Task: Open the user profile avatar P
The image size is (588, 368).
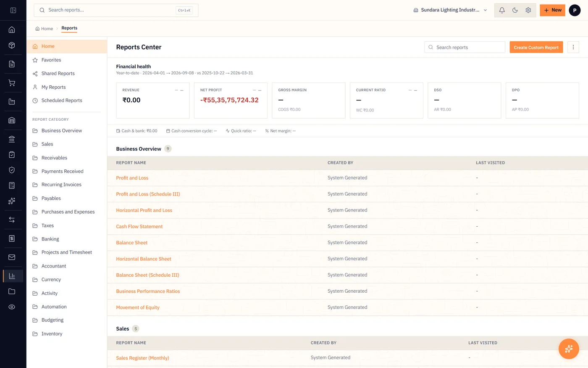Action: coord(575,10)
